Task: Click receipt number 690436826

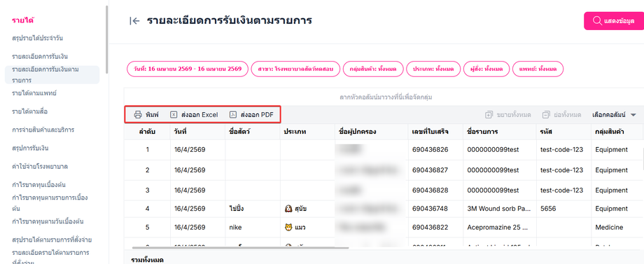Action: pyautogui.click(x=430, y=149)
